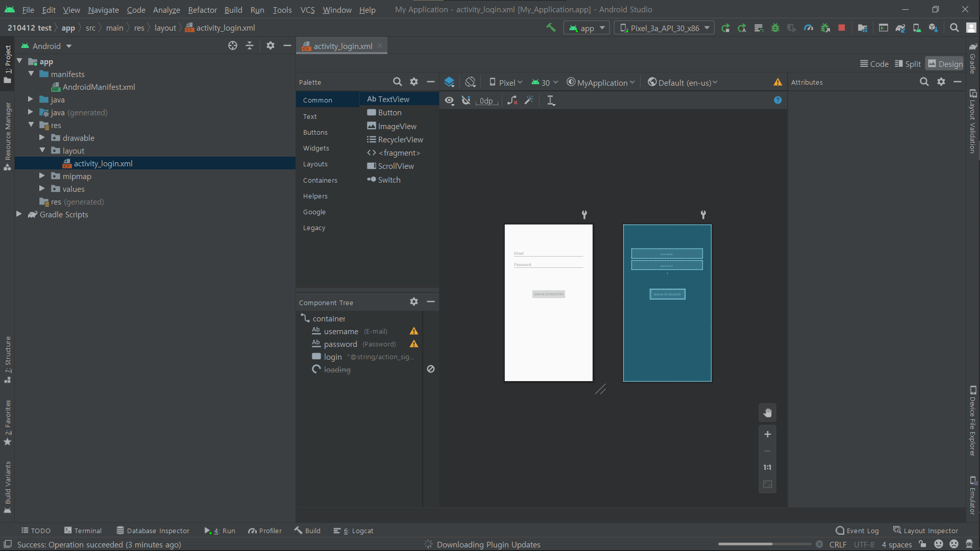Click the plugin download progress bar
980x551 pixels.
(x=764, y=544)
